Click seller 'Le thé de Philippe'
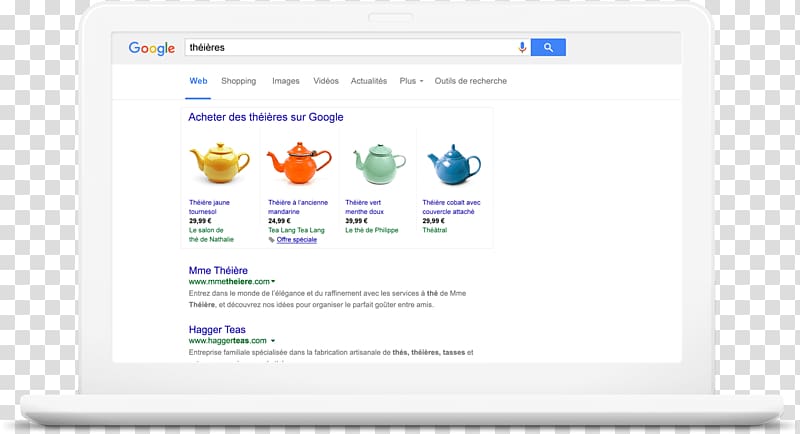The image size is (800, 434). point(371,231)
